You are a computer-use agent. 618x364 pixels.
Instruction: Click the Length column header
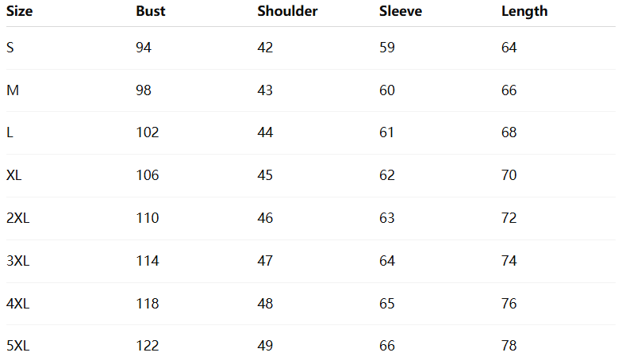coord(524,11)
